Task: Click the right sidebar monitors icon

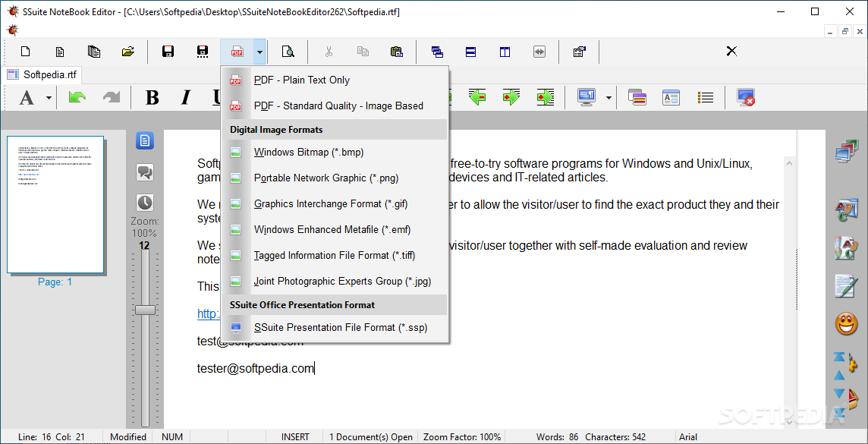Action: pyautogui.click(x=846, y=152)
